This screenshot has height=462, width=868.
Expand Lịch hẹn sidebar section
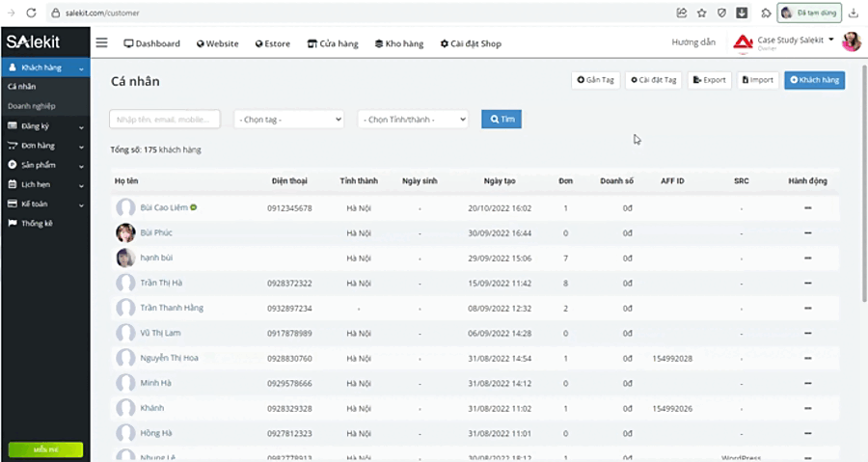point(45,184)
